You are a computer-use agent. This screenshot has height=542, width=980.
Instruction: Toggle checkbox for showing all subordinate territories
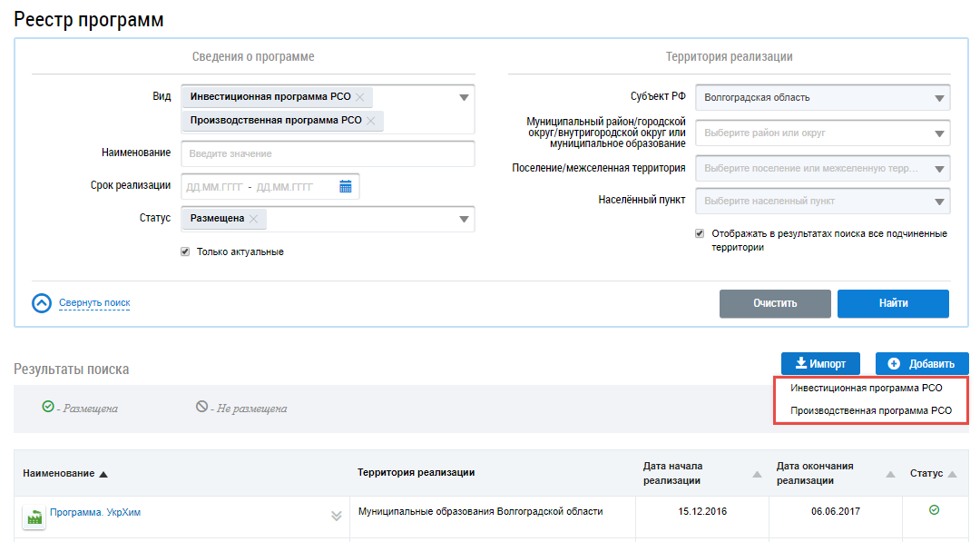coord(700,234)
